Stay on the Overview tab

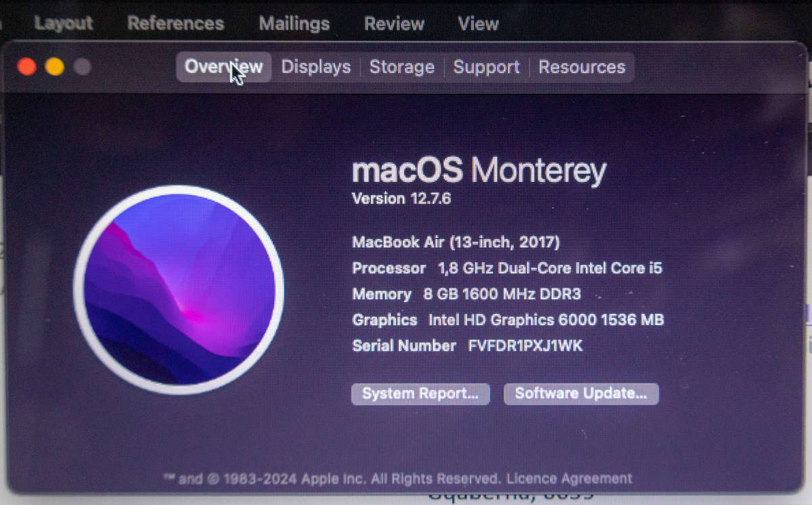pyautogui.click(x=223, y=66)
